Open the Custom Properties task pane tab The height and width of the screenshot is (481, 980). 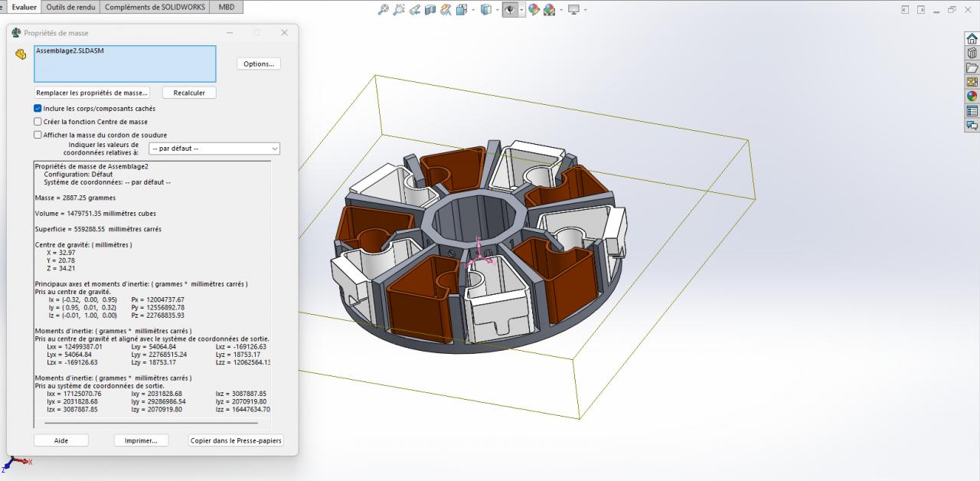[x=972, y=111]
